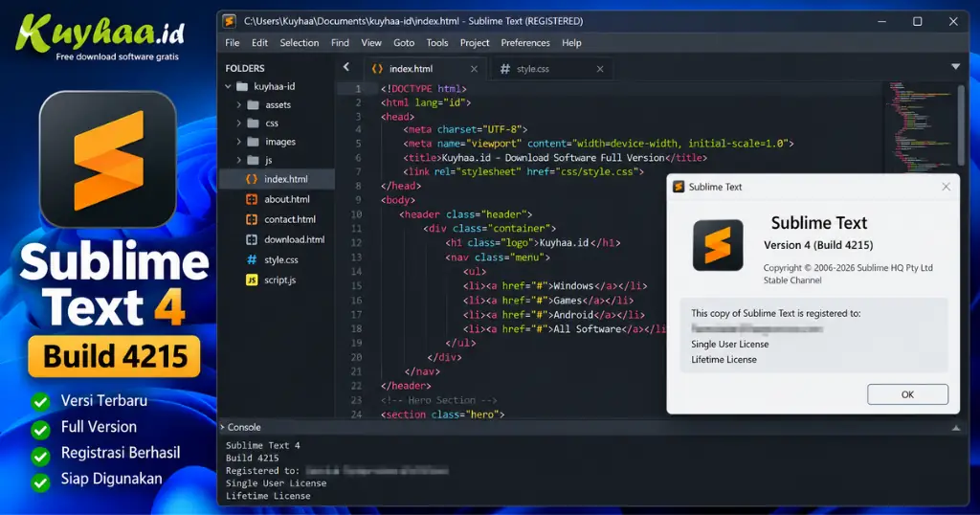This screenshot has width=980, height=515.
Task: Click the Sublime Text icon in title bar
Action: (230, 21)
